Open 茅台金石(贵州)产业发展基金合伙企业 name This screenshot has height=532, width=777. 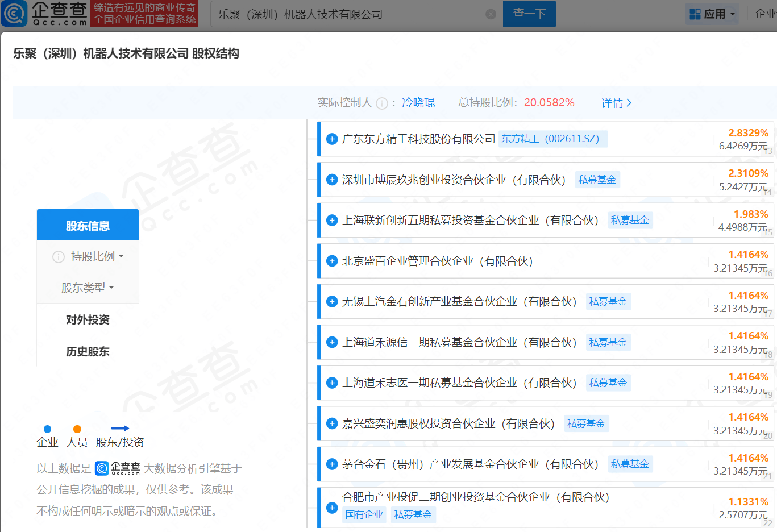coord(471,464)
